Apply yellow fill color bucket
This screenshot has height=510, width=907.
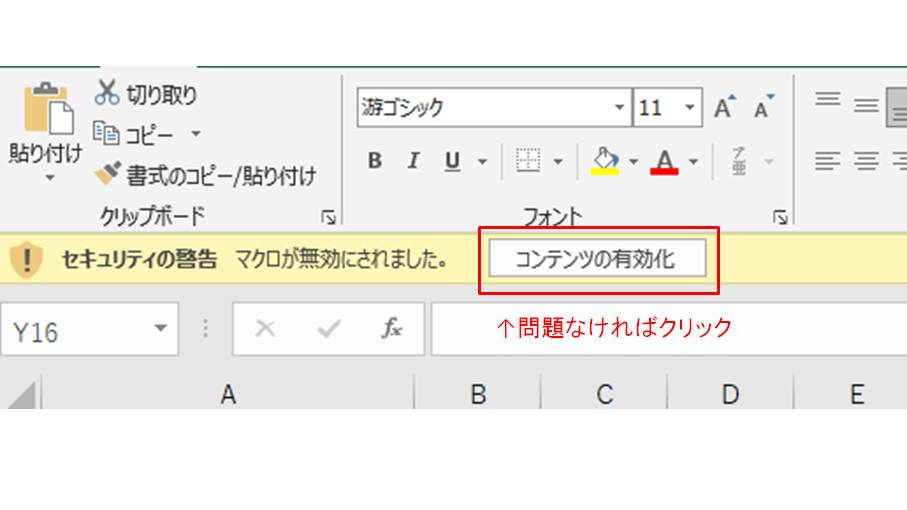pos(605,161)
